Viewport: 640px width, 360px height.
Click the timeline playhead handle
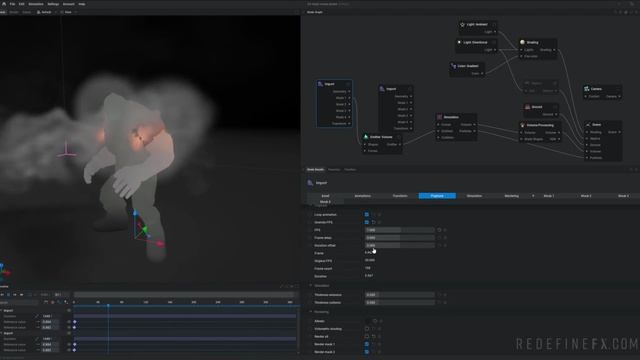108,305
